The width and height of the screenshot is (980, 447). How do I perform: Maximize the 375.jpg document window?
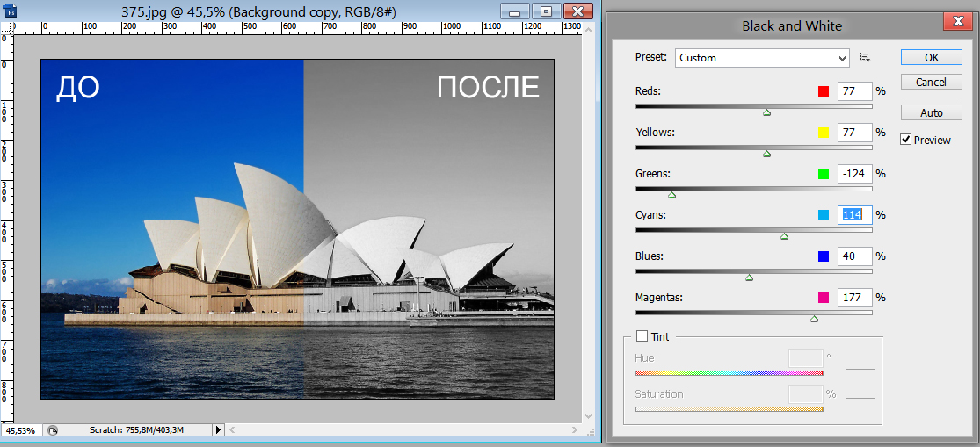[x=546, y=11]
